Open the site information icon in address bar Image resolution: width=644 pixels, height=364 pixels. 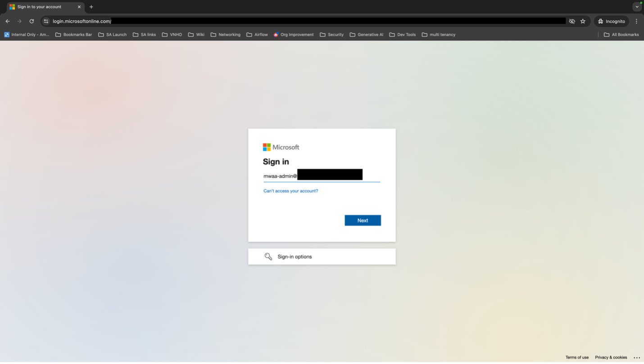click(46, 21)
